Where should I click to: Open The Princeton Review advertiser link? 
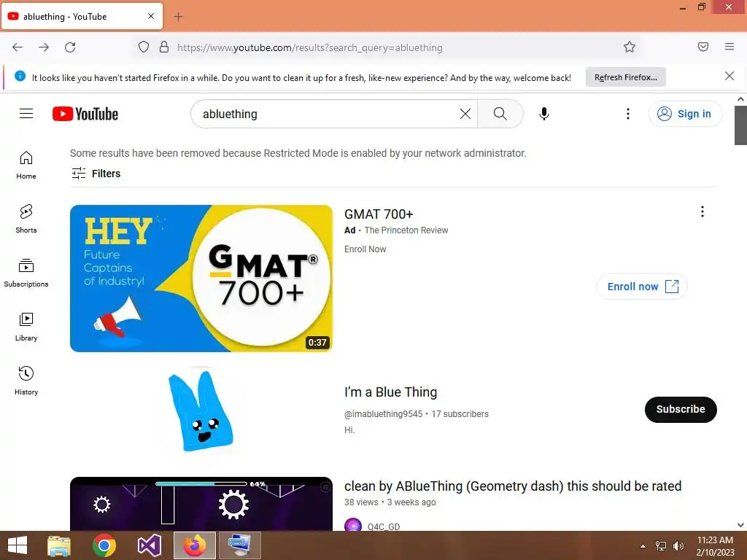tap(406, 230)
